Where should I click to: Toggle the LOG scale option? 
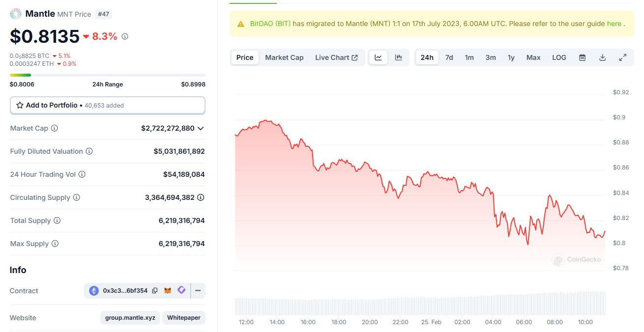coord(559,57)
